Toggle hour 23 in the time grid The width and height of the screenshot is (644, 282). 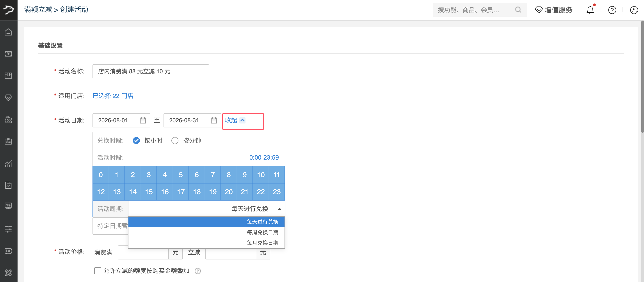click(277, 192)
